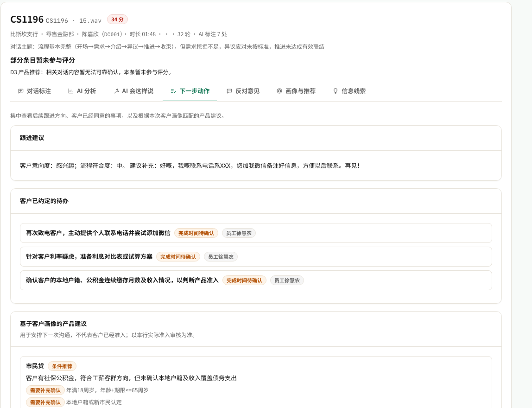This screenshot has height=408, width=532.
Task: Select the 下一步动作 tab
Action: (x=190, y=91)
